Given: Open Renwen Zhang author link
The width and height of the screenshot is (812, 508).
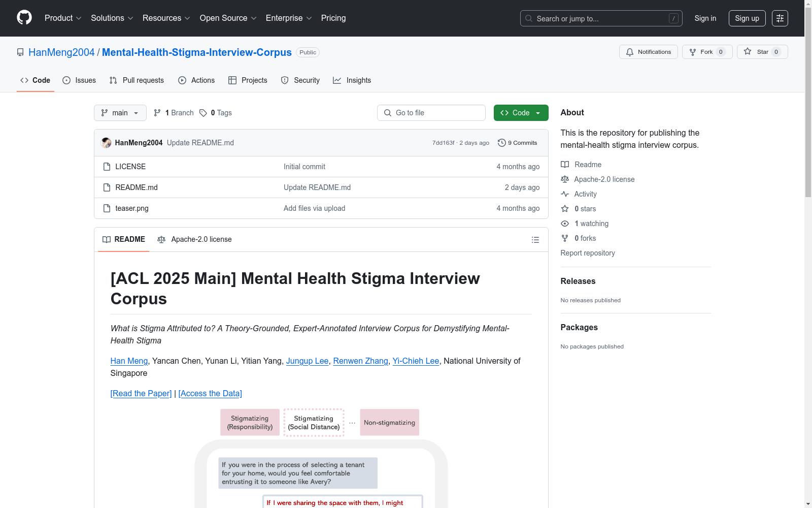Looking at the screenshot, I should click(x=361, y=361).
